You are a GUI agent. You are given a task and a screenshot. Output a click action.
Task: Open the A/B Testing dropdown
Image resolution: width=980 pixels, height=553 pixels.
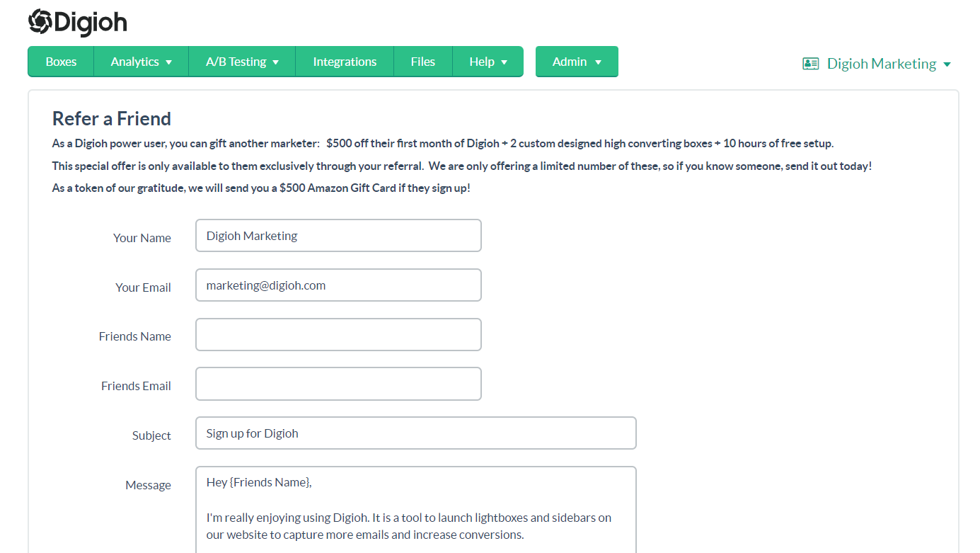tap(242, 62)
